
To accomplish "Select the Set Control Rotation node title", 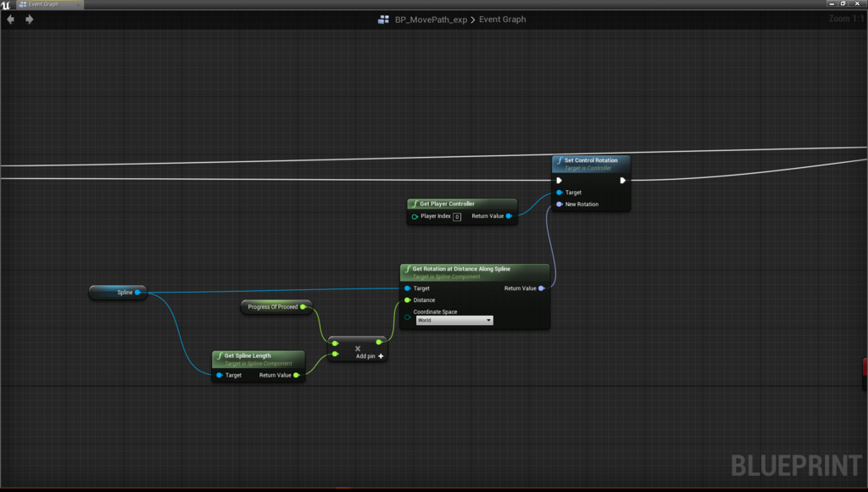I will click(591, 160).
